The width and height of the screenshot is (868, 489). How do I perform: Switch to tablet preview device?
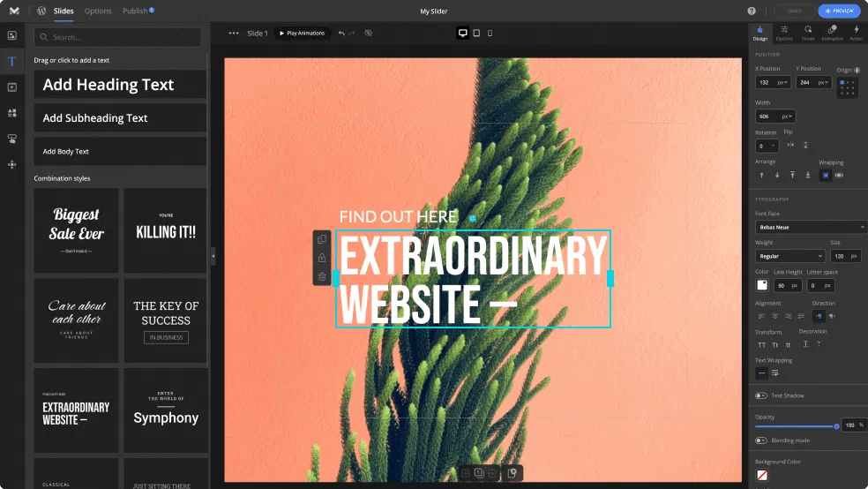[x=476, y=34]
